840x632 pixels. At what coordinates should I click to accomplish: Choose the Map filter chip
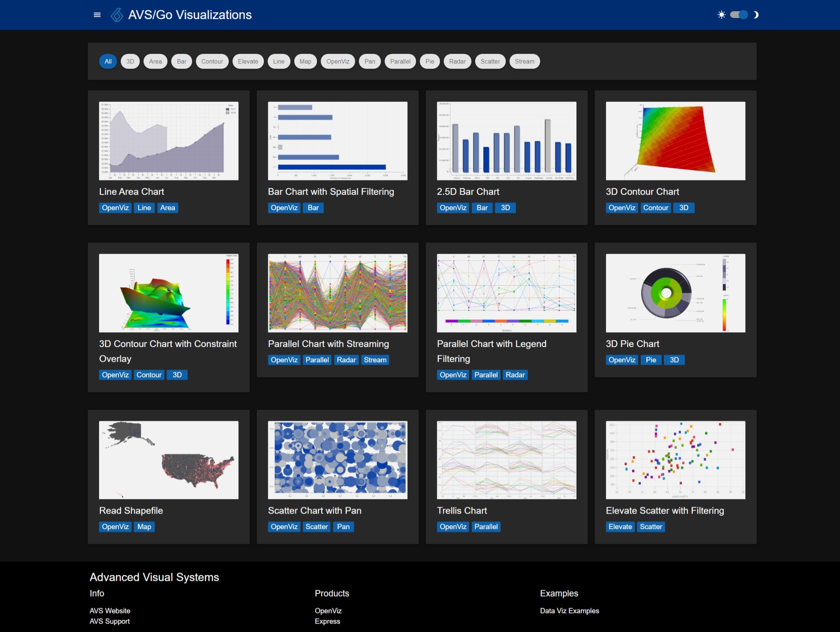click(305, 61)
